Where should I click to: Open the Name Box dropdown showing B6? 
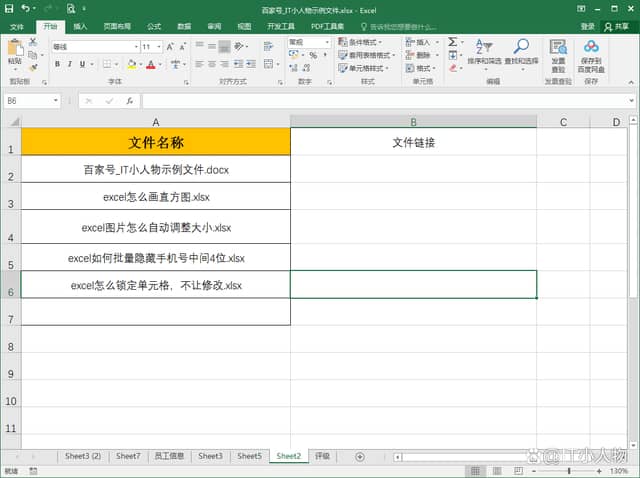coord(56,101)
